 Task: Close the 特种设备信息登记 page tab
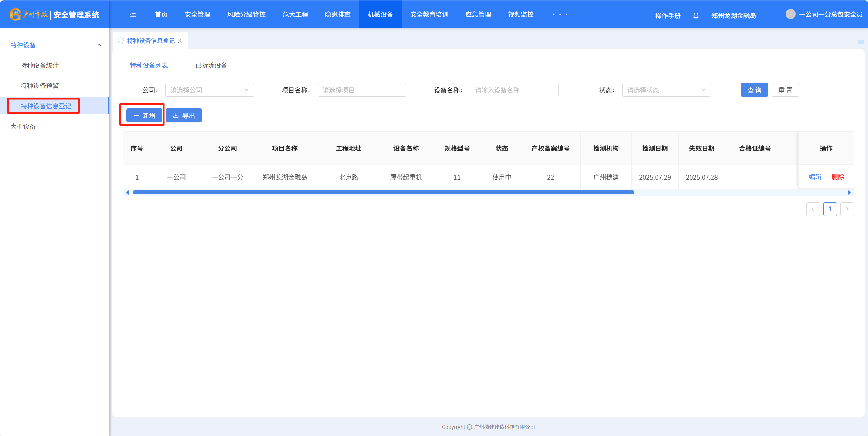(x=180, y=40)
